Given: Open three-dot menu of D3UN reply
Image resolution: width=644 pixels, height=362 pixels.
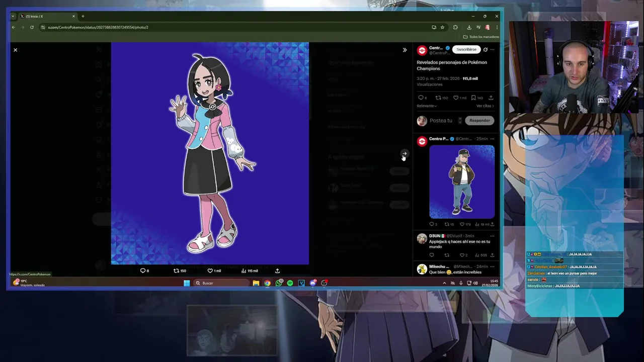Looking at the screenshot, I should [x=492, y=236].
